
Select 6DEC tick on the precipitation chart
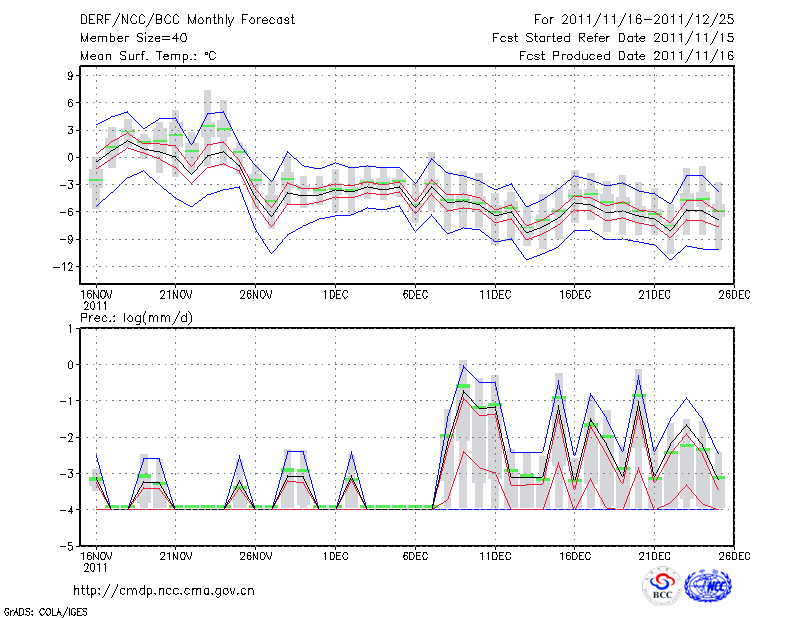416,555
